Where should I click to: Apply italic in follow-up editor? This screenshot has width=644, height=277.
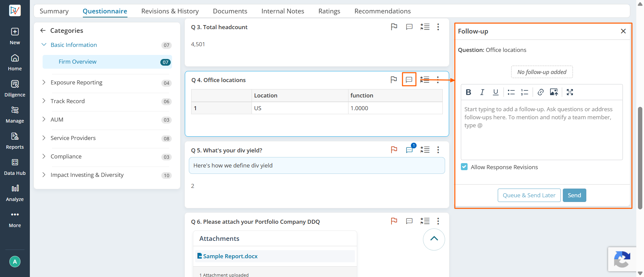coord(482,92)
